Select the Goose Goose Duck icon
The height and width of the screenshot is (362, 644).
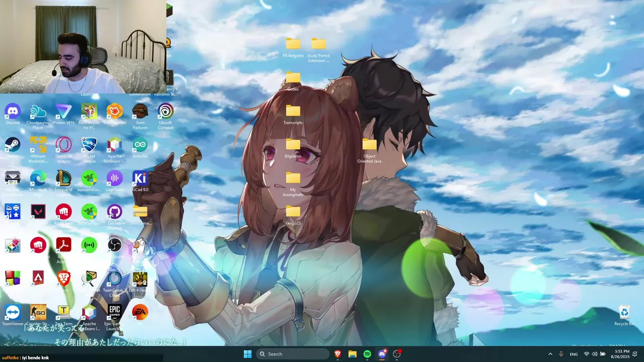click(x=140, y=250)
